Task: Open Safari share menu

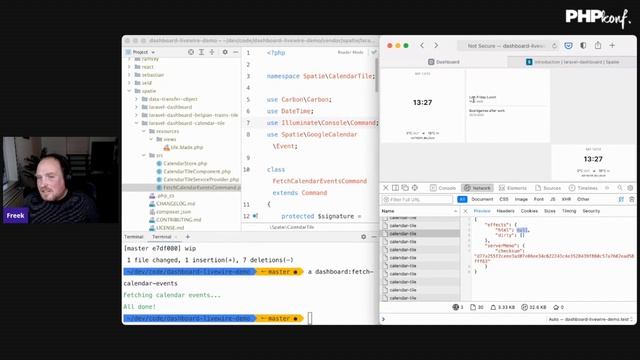Action: [x=598, y=45]
